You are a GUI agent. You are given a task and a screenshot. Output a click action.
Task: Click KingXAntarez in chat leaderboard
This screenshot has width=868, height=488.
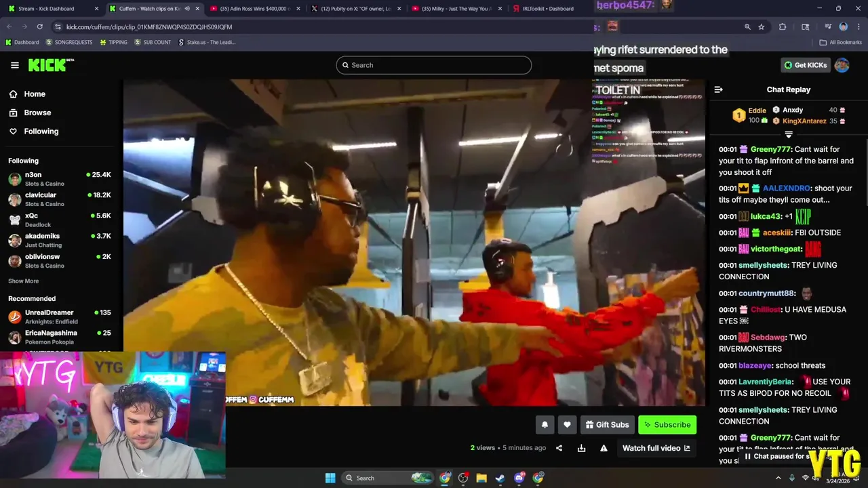pos(804,121)
